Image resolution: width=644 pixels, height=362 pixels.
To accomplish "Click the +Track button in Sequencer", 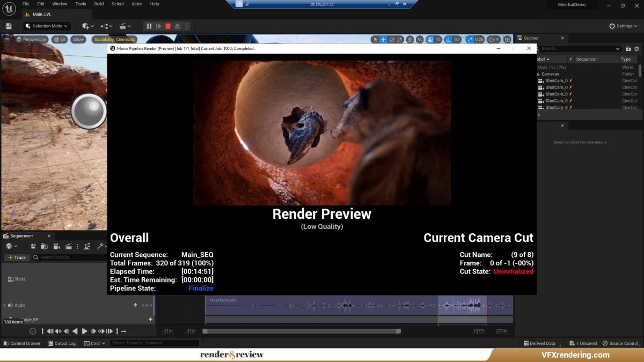I will click(x=17, y=257).
